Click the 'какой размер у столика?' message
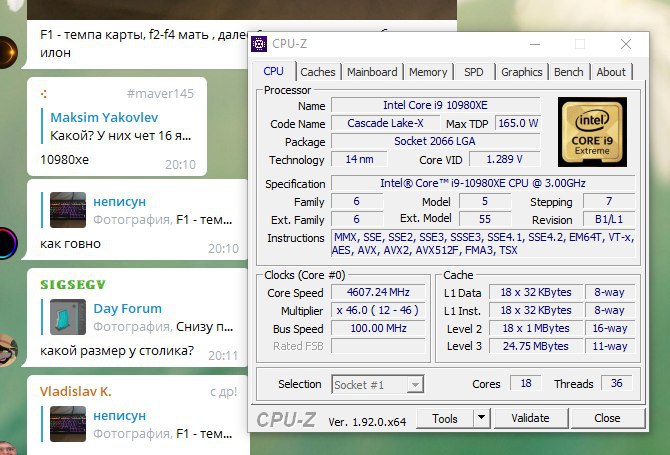This screenshot has height=455, width=670. (117, 351)
